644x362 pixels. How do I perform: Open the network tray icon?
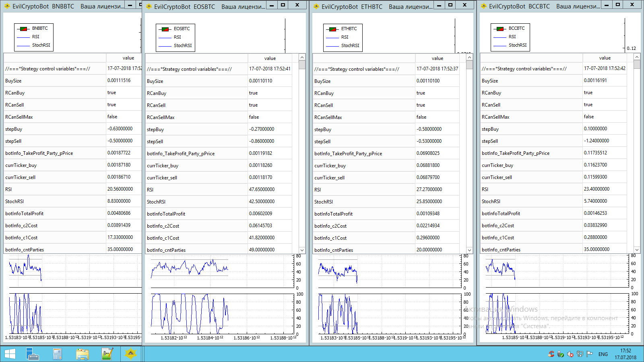580,354
